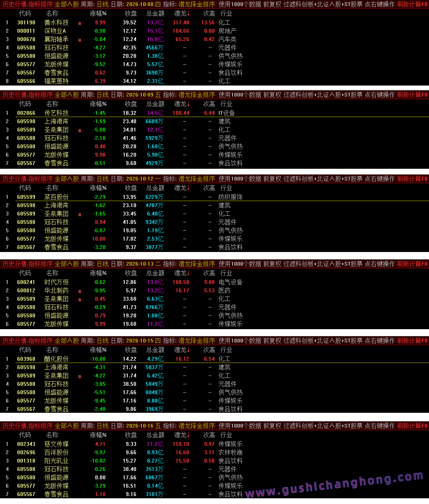Select the 时代万恒 stock name

pos(57,282)
